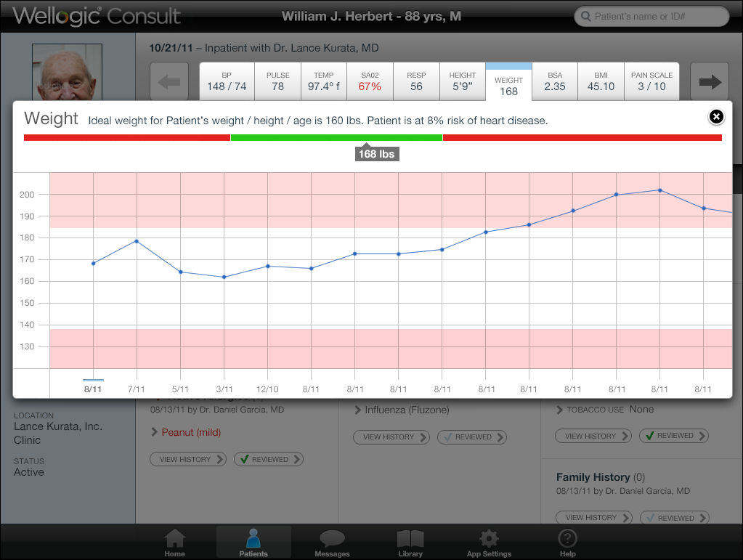The image size is (743, 560).
Task: Click the 168 lbs weight range marker
Action: click(x=377, y=153)
